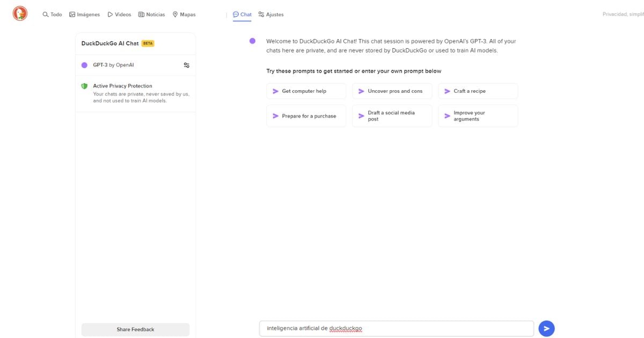644x338 pixels.
Task: Click the green privacy shield icon
Action: (x=84, y=86)
